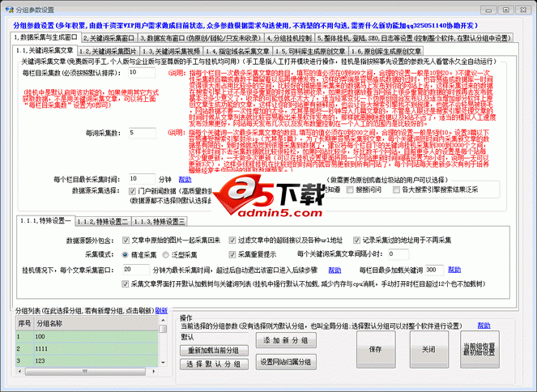The width and height of the screenshot is (537, 392).
Task: Open tab 5,整体挂机,登陆,SEO,日志等设置
Action: pyautogui.click(x=414, y=37)
